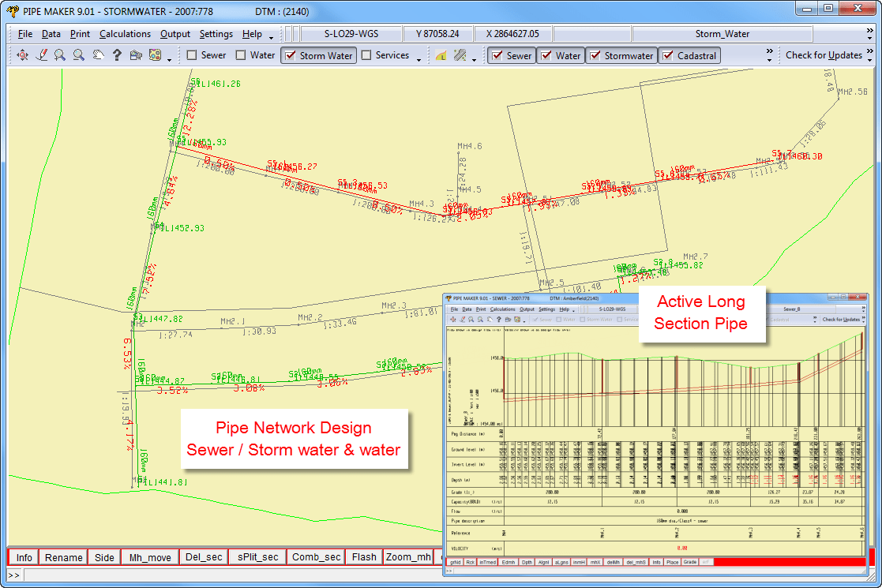
Task: Toggle the Cadastral layer display checkbox
Action: [x=668, y=55]
